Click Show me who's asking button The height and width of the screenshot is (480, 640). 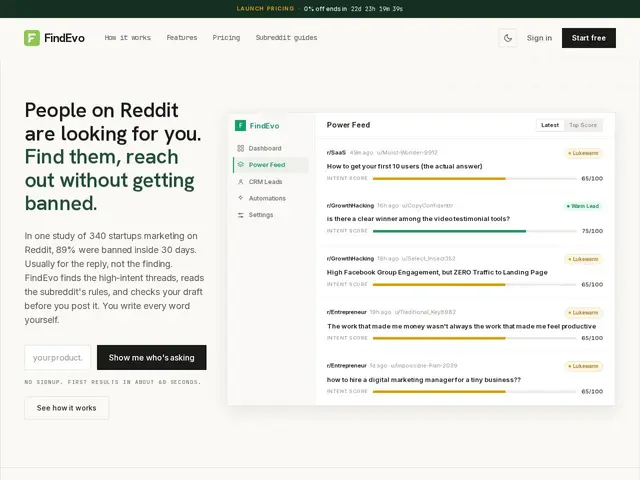151,358
